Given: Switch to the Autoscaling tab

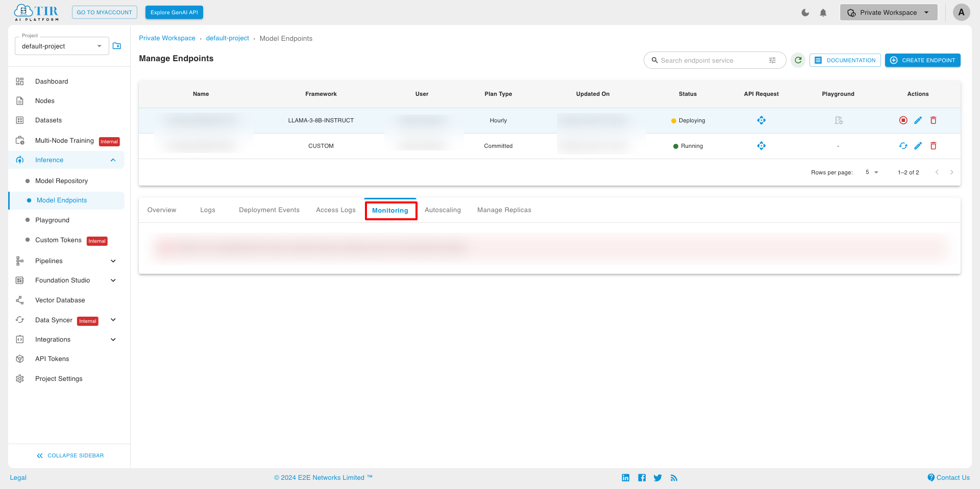Looking at the screenshot, I should point(443,210).
